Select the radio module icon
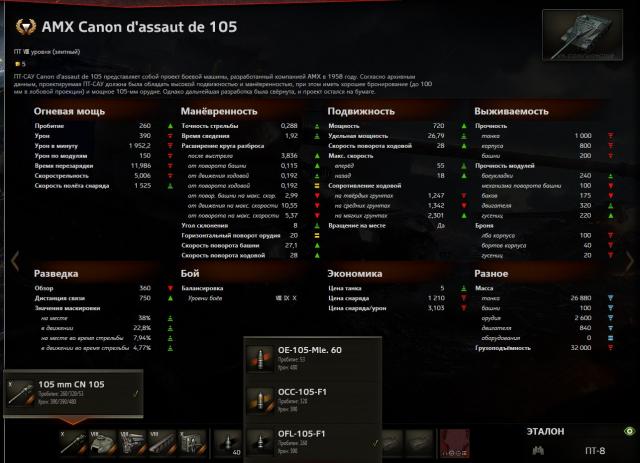Viewport: 640px width, 463px height. 192,442
